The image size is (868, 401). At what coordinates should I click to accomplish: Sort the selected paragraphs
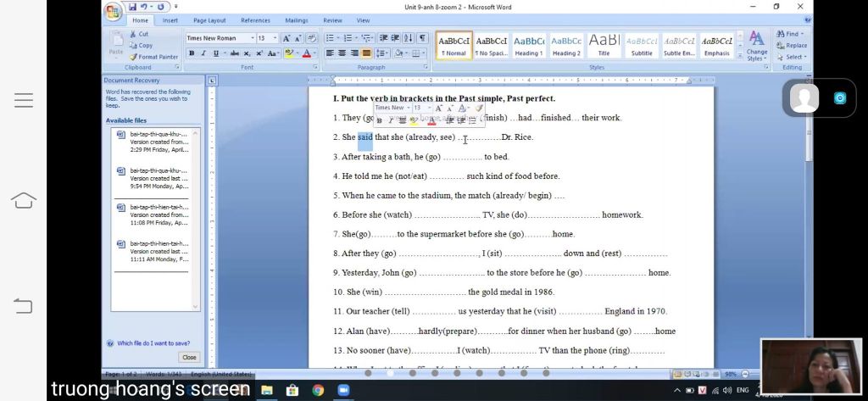(x=409, y=38)
